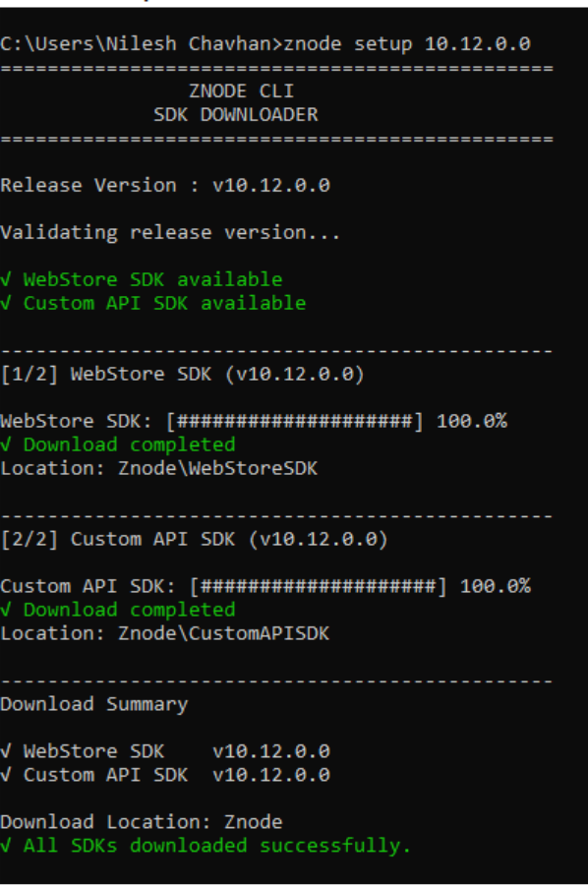Screen dimensions: 588x885
Task: Click the checkmark next to WebStore SDK summary row
Action: (6, 752)
